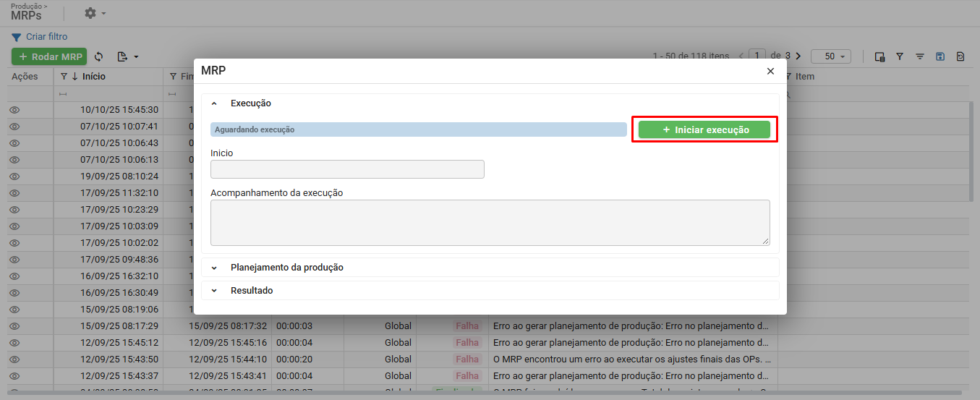Image resolution: width=980 pixels, height=400 pixels.
Task: View the row started 07/10/25 10:06:43
Action: coord(14,143)
